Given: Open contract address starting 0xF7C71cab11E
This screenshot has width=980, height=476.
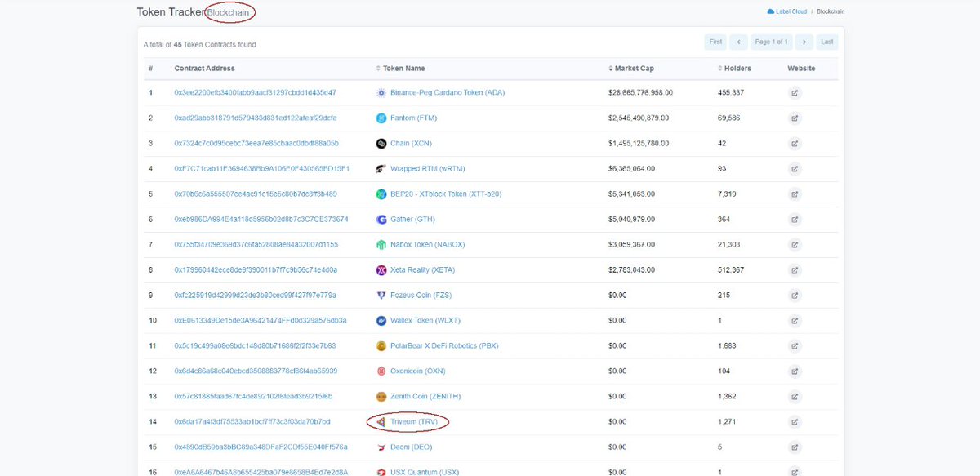Looking at the screenshot, I should pos(262,169).
